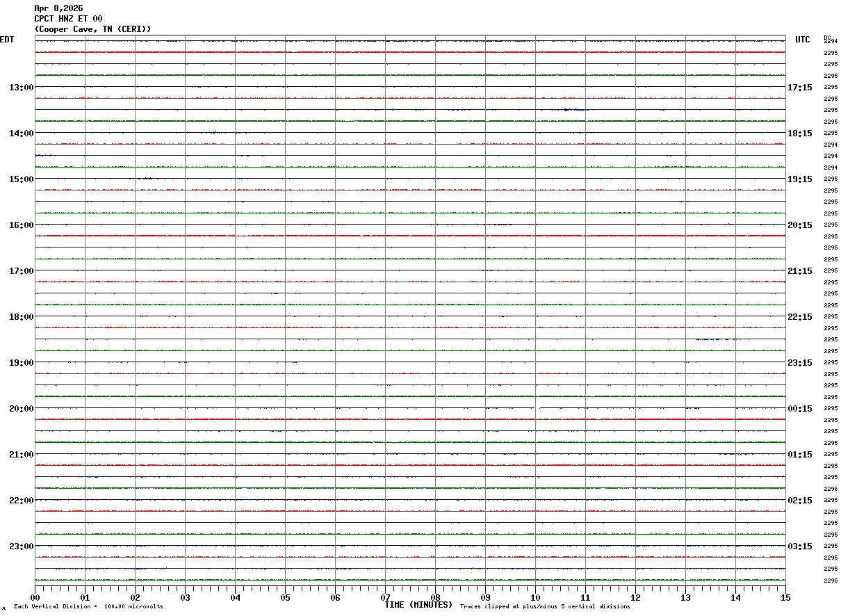Viewport: 841px width, 616px height.
Task: Click the 01:15 UTC time label
Action: click(800, 455)
